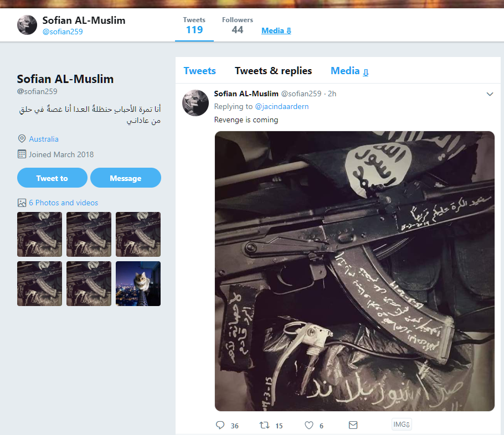Switch to the Tweets & replies tab
This screenshot has height=435, width=504.
point(273,71)
